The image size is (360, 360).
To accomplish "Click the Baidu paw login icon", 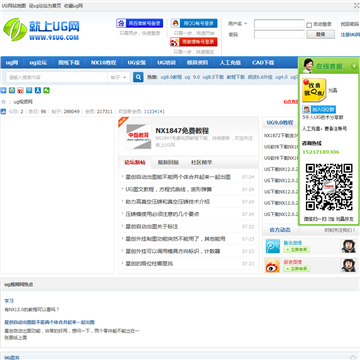I will pos(121,23).
